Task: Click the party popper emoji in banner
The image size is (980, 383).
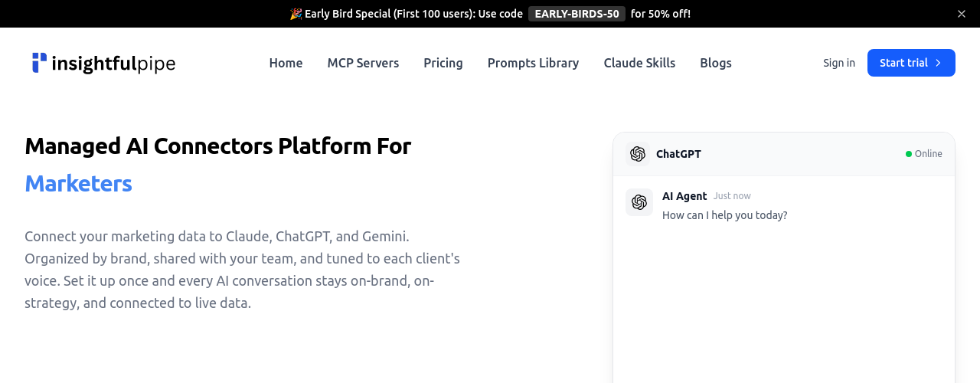Action: [296, 14]
